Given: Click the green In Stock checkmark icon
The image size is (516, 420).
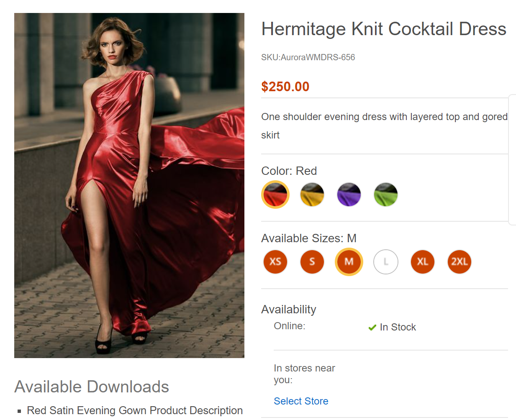Looking at the screenshot, I should [x=372, y=327].
